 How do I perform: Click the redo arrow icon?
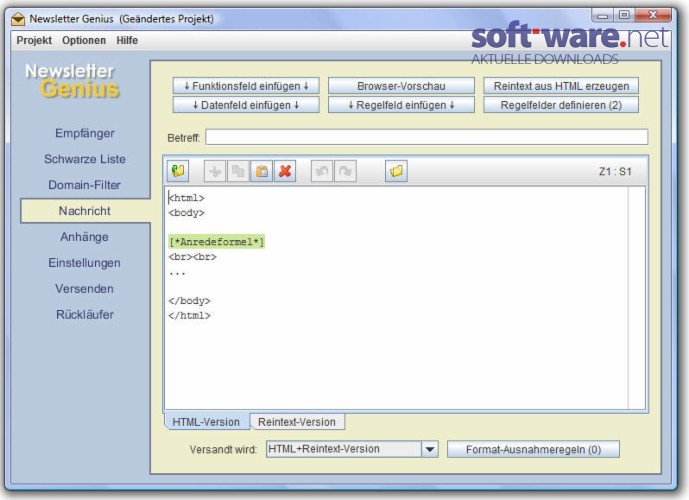point(345,171)
